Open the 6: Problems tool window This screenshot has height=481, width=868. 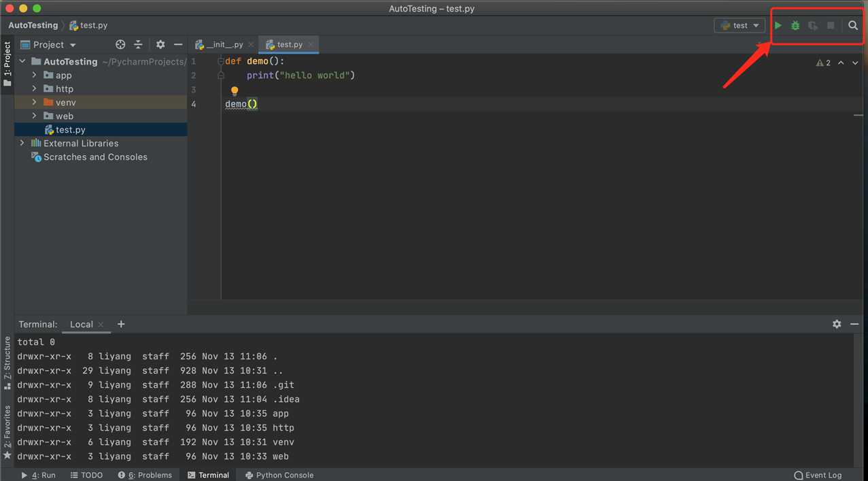pos(145,475)
